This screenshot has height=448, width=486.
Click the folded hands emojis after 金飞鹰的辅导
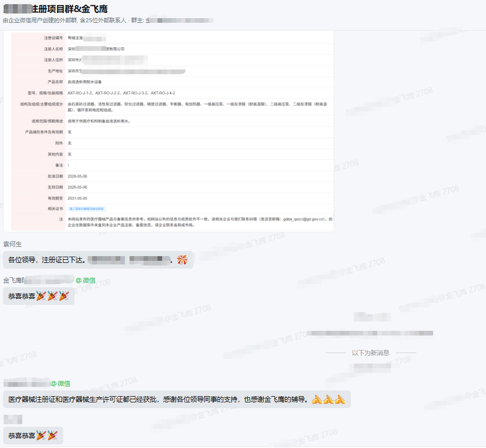tap(328, 399)
